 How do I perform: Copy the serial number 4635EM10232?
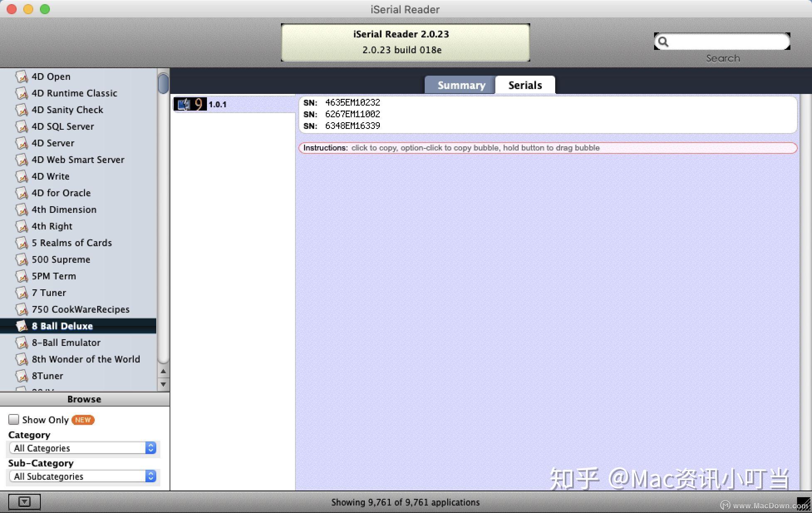coord(352,102)
